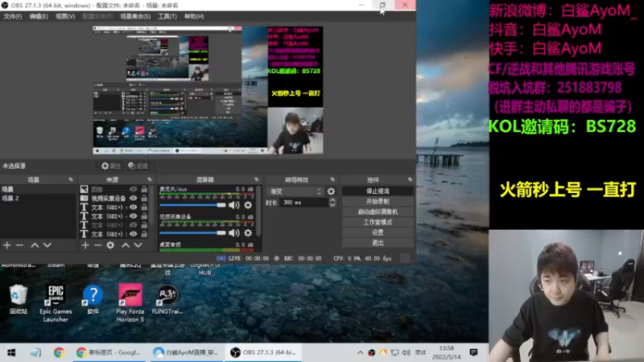Expand hidden system tray icons chevron
Image resolution: width=644 pixels, height=362 pixels.
(x=360, y=352)
